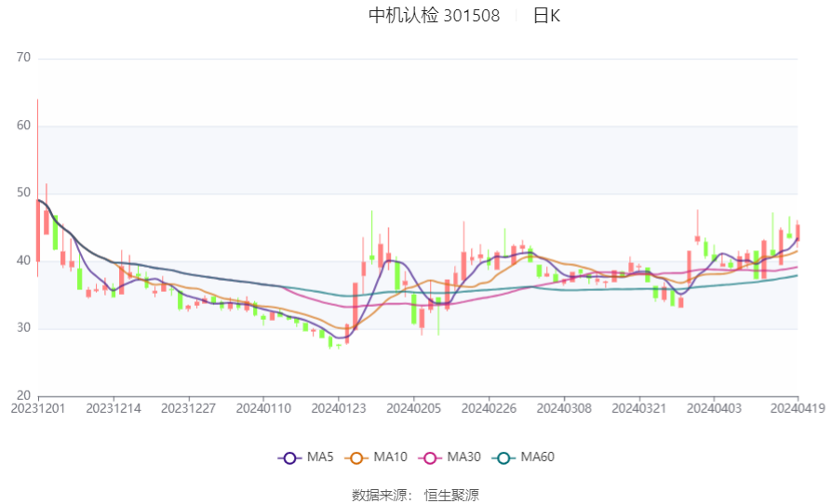The image size is (831, 504).
Task: Click the 20231214 x-axis date label
Action: pyautogui.click(x=114, y=409)
